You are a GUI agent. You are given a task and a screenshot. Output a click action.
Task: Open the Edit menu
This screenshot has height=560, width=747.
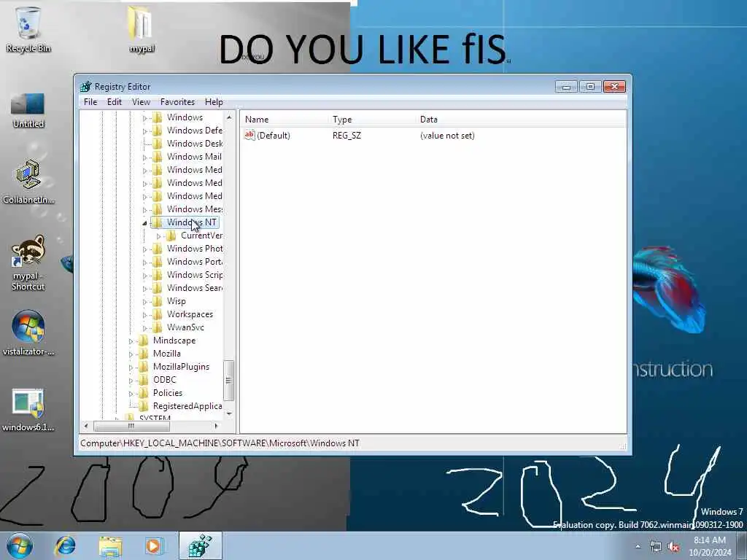click(x=115, y=102)
